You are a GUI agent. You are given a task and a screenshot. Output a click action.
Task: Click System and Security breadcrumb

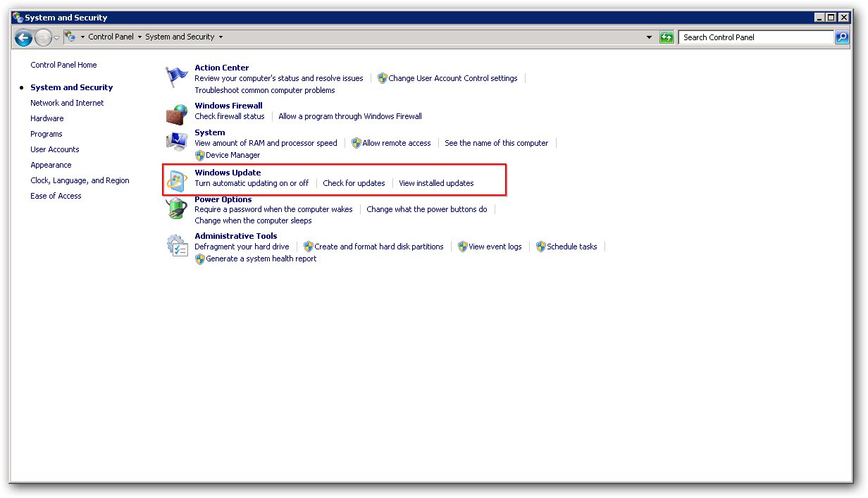point(180,37)
